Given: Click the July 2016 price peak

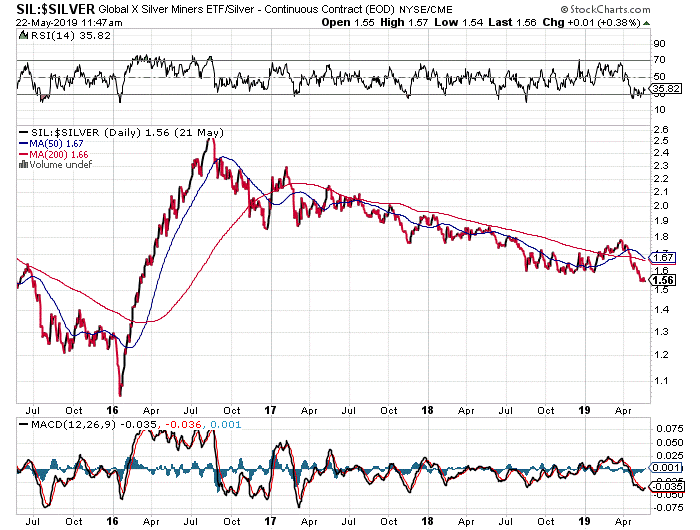Looking at the screenshot, I should click(x=208, y=140).
